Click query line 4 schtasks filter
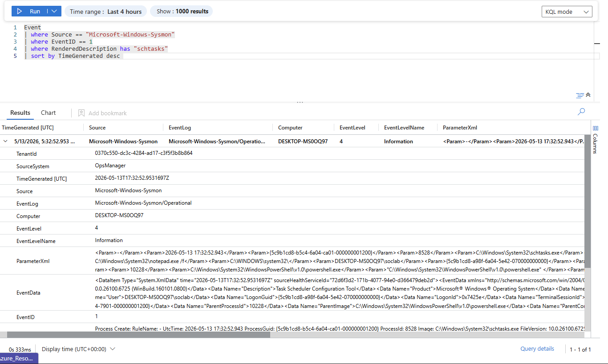Image resolution: width=608 pixels, height=364 pixels. 99,49
